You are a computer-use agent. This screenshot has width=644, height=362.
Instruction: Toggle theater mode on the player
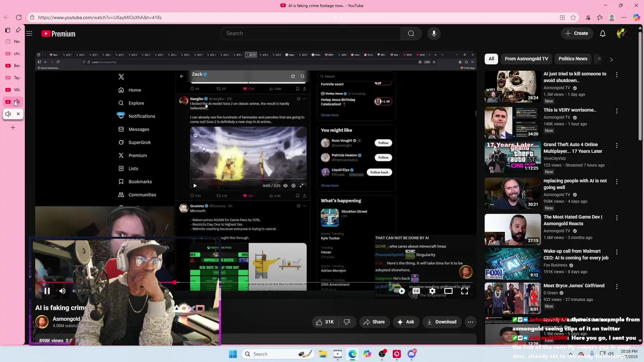point(448,291)
